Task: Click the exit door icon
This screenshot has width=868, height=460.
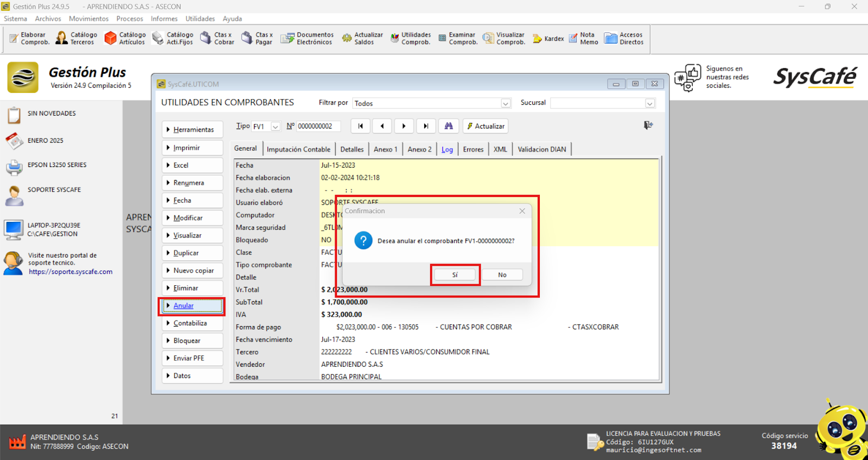Action: pyautogui.click(x=648, y=125)
